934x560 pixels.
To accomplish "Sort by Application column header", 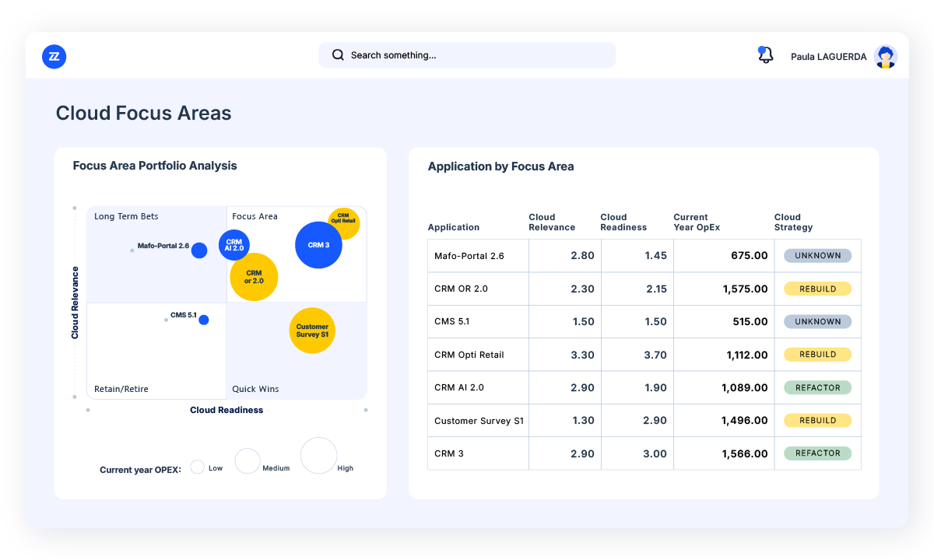I will pos(454,227).
